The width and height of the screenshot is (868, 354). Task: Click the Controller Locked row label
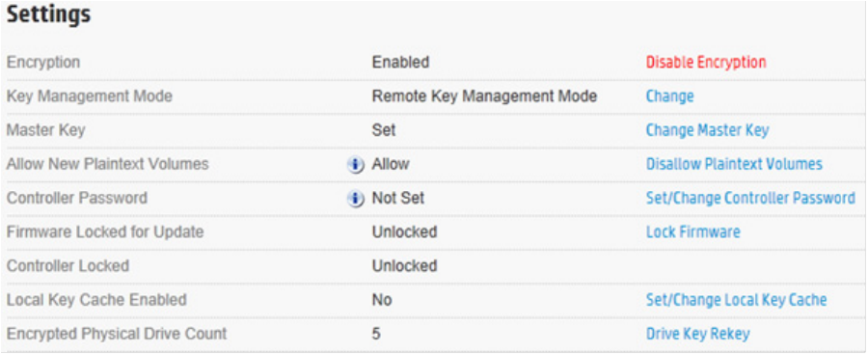[x=68, y=266]
